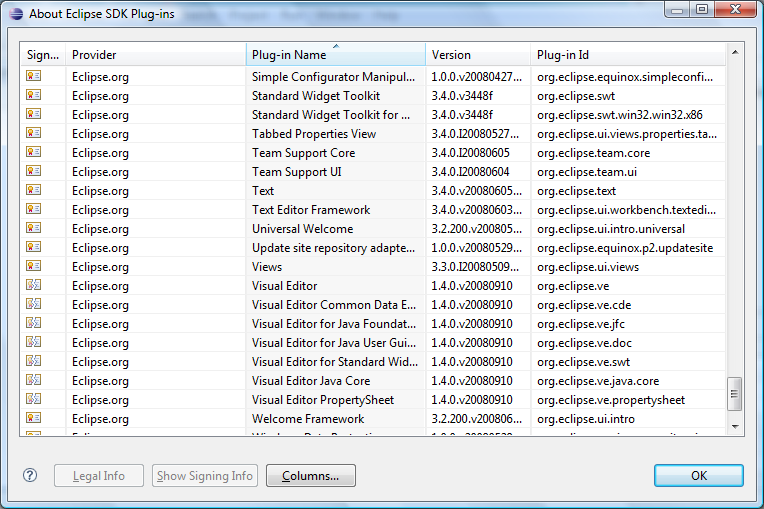
Task: Click plug-in id org.eclipse.ui.intro.universal
Action: (x=611, y=229)
